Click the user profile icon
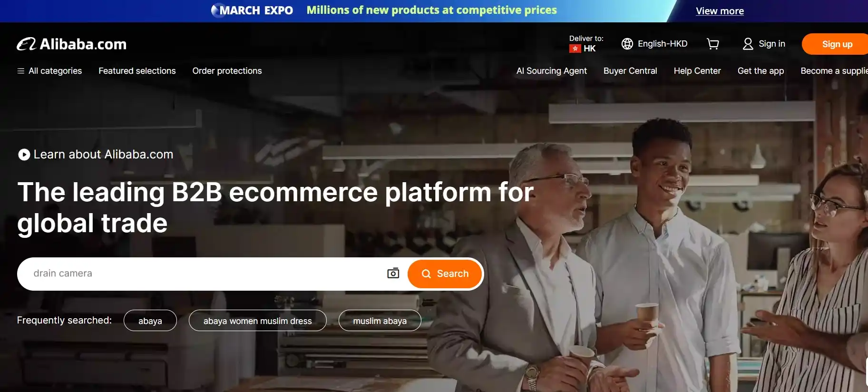This screenshot has height=392, width=868. [x=748, y=44]
